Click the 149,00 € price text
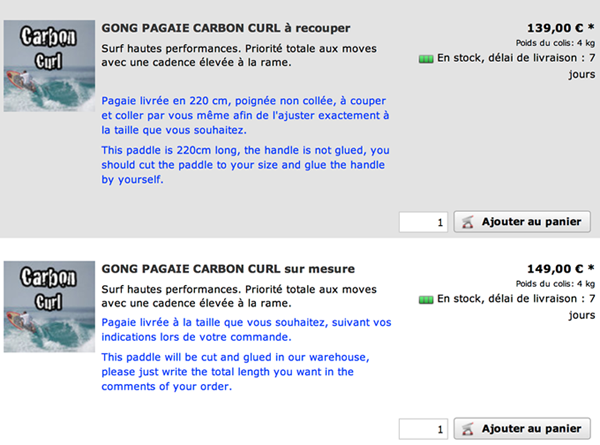Viewport: 600px width, 445px height. click(555, 269)
